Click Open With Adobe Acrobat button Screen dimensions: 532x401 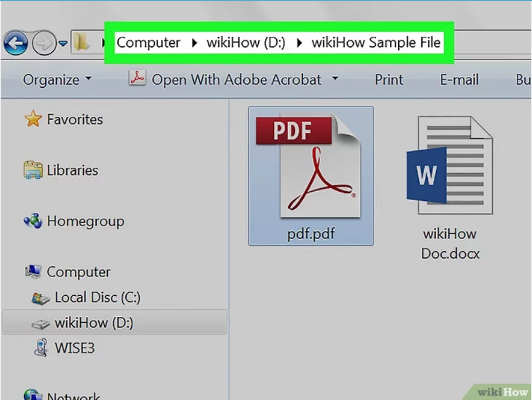pyautogui.click(x=236, y=80)
